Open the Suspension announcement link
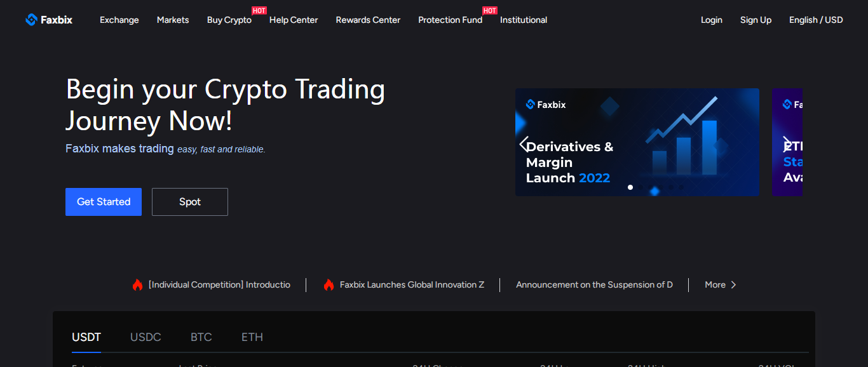The height and width of the screenshot is (367, 868). (594, 285)
